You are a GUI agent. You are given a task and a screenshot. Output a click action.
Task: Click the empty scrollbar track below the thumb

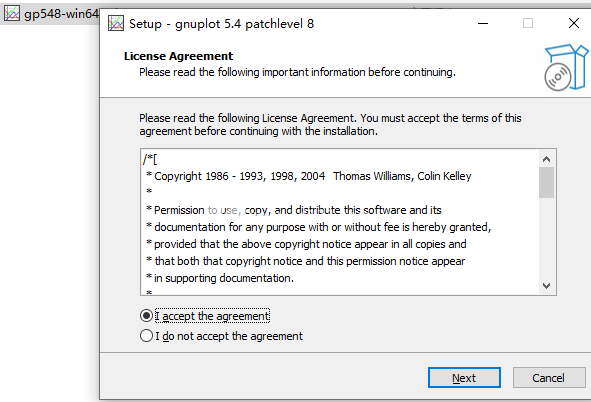coord(546,237)
